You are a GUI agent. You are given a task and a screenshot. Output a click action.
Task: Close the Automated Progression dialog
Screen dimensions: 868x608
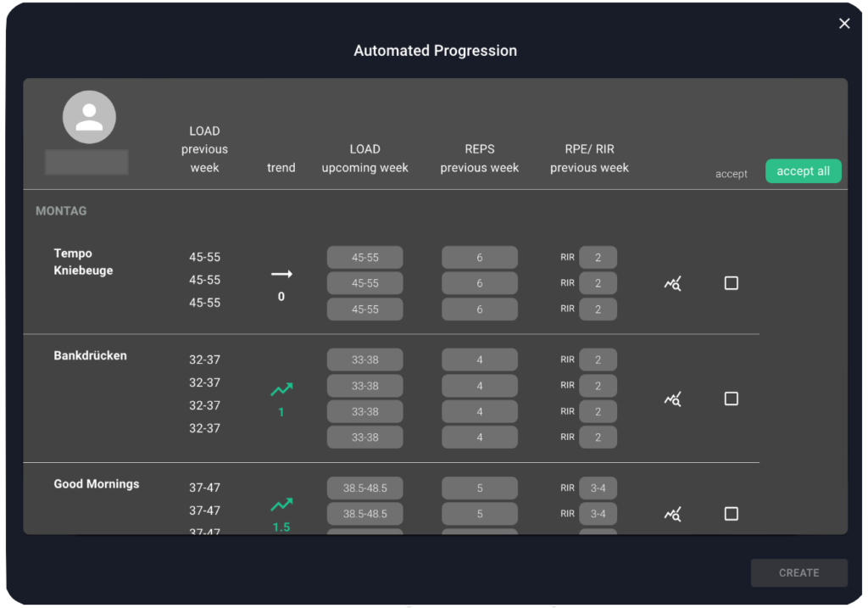tap(844, 24)
